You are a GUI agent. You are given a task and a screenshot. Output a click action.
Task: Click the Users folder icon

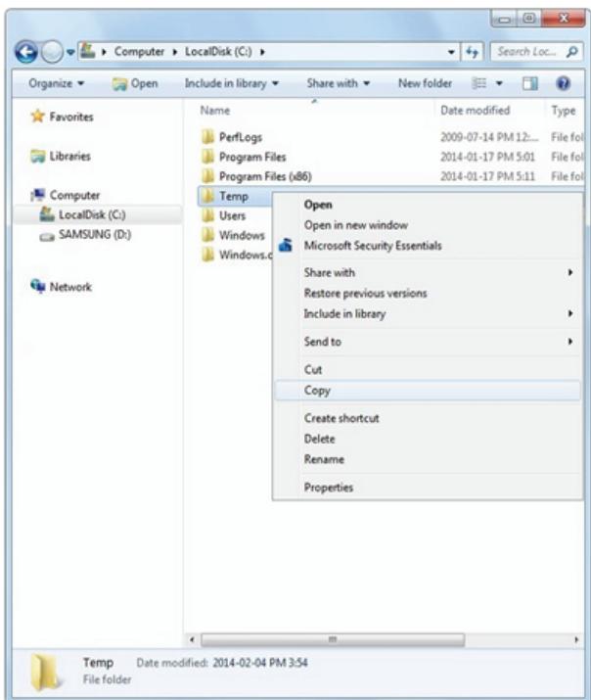[207, 215]
